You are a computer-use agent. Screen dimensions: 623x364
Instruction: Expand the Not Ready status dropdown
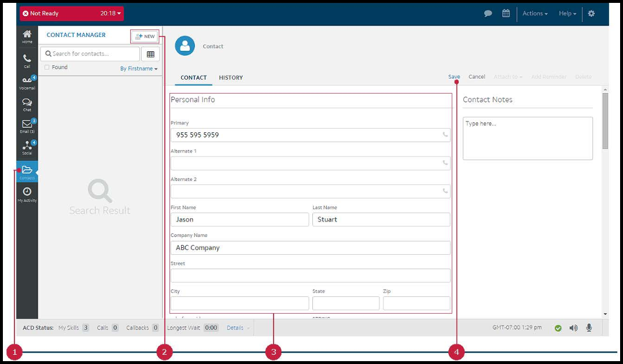[x=71, y=13]
